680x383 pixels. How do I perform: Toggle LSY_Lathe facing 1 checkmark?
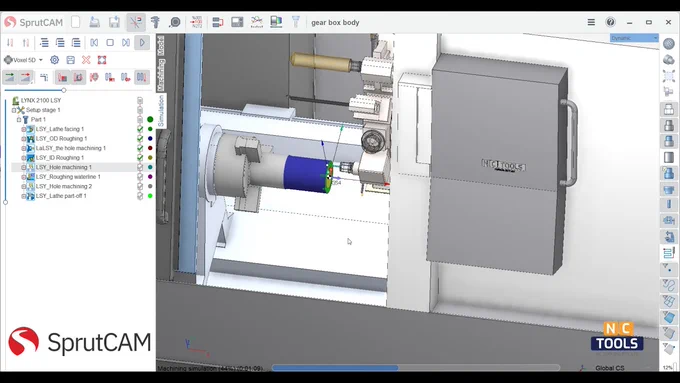[x=140, y=129]
